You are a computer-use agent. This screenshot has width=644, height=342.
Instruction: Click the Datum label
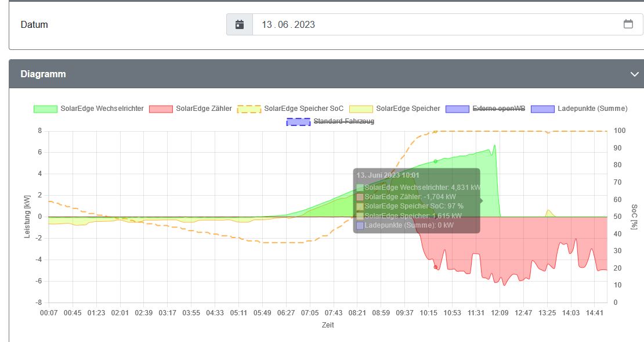pos(34,25)
